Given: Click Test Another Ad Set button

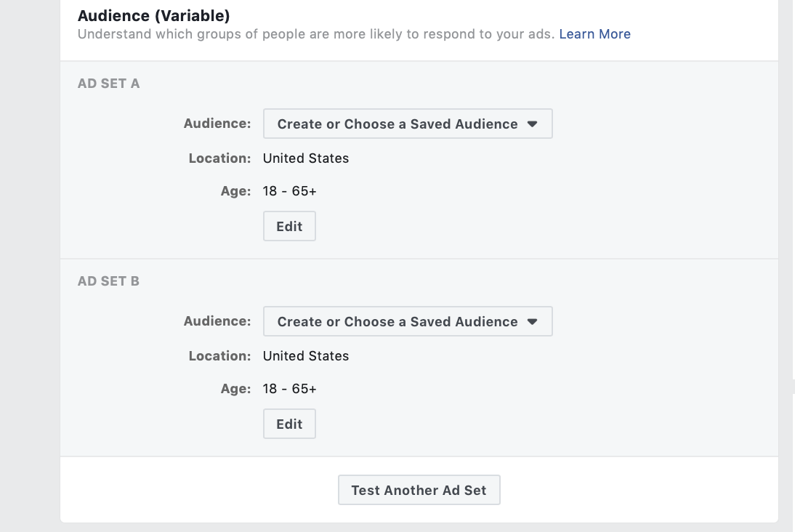Looking at the screenshot, I should [x=419, y=490].
